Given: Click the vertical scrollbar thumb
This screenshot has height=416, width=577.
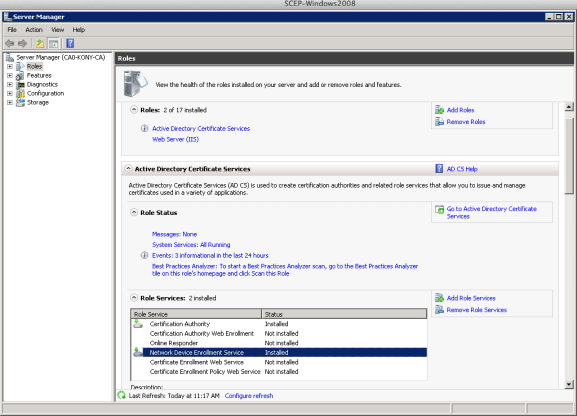Looking at the screenshot, I should (569, 156).
